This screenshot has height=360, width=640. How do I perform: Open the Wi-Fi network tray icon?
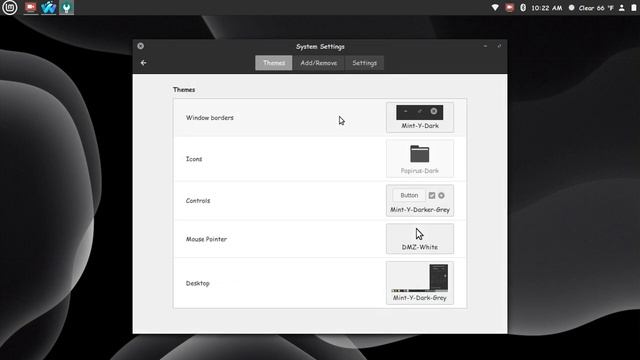coord(495,7)
